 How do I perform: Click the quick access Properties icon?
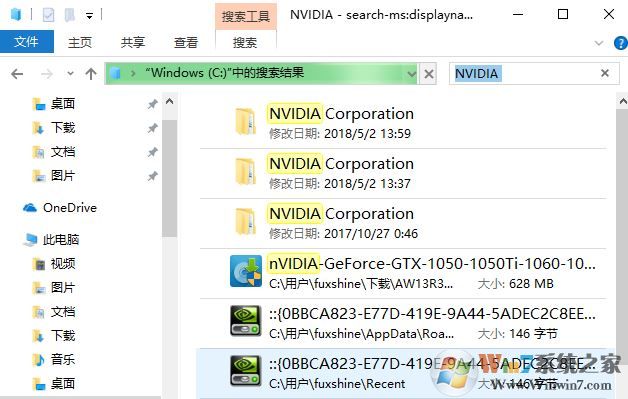coord(48,15)
